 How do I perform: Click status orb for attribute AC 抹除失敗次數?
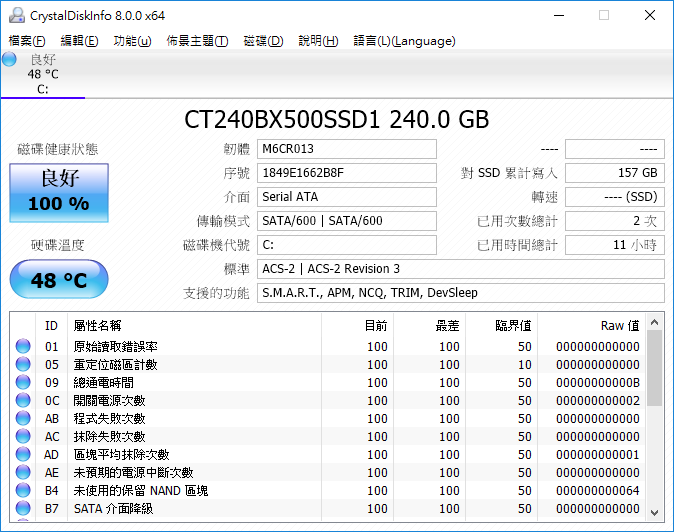pyautogui.click(x=23, y=437)
